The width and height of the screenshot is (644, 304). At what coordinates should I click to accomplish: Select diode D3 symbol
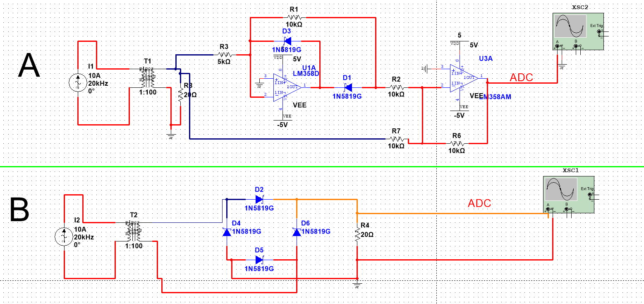pos(287,41)
